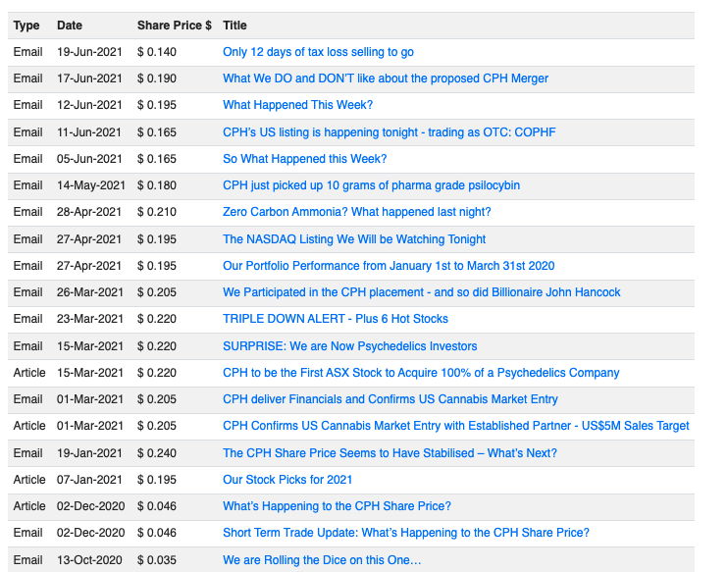Open 'The NASDAQ Listing We Will be Watching Tonight'
728x572 pixels.
point(354,239)
